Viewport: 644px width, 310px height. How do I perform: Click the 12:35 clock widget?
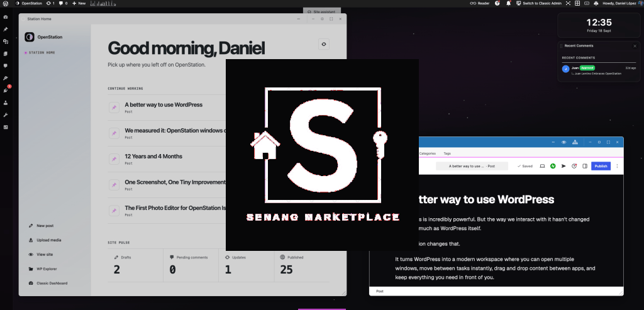click(599, 25)
